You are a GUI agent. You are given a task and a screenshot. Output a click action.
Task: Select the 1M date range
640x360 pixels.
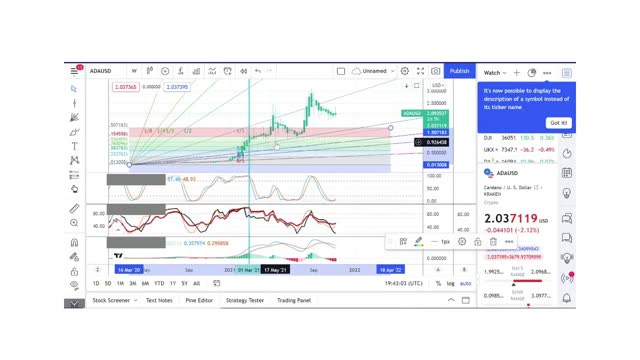click(x=120, y=283)
